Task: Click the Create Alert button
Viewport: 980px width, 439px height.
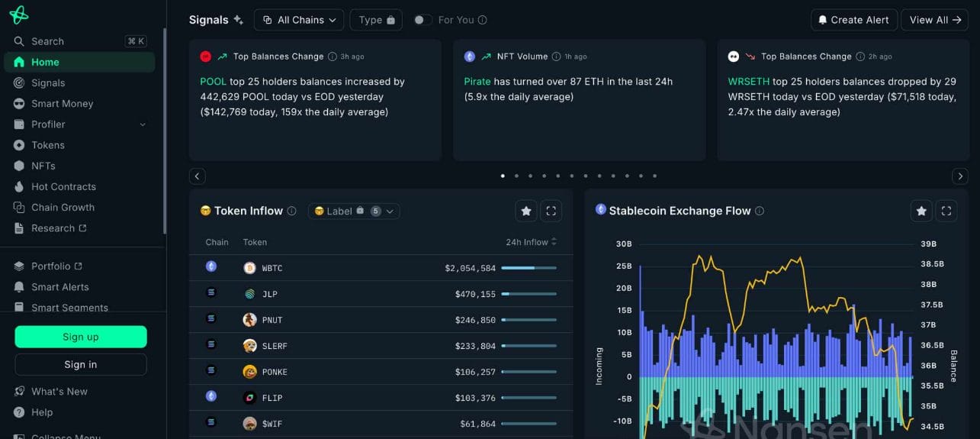Action: pos(853,20)
